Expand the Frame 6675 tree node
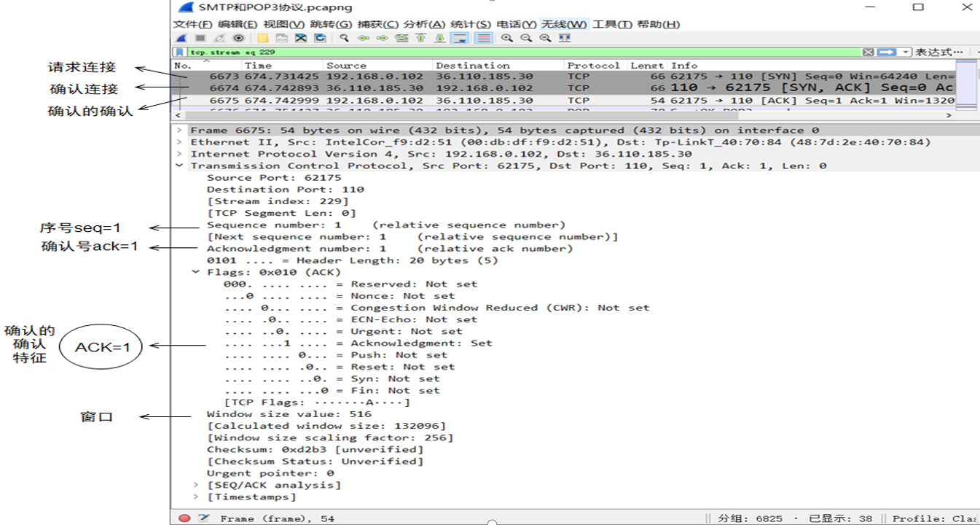This screenshot has width=980, height=525. pyautogui.click(x=179, y=131)
